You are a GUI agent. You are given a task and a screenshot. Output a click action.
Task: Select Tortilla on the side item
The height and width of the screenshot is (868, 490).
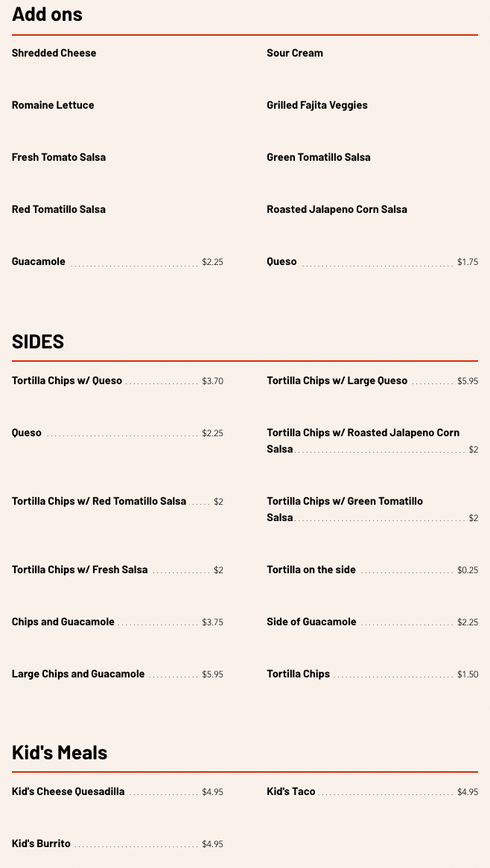311,569
